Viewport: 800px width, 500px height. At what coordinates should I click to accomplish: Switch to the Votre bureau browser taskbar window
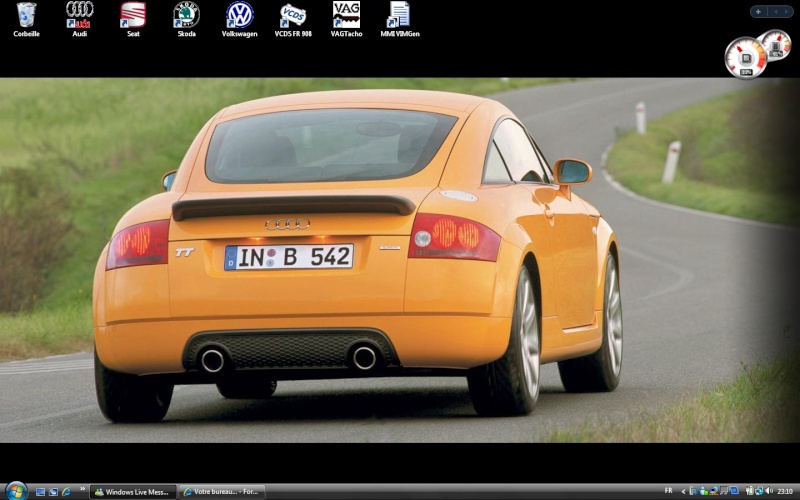click(x=222, y=492)
